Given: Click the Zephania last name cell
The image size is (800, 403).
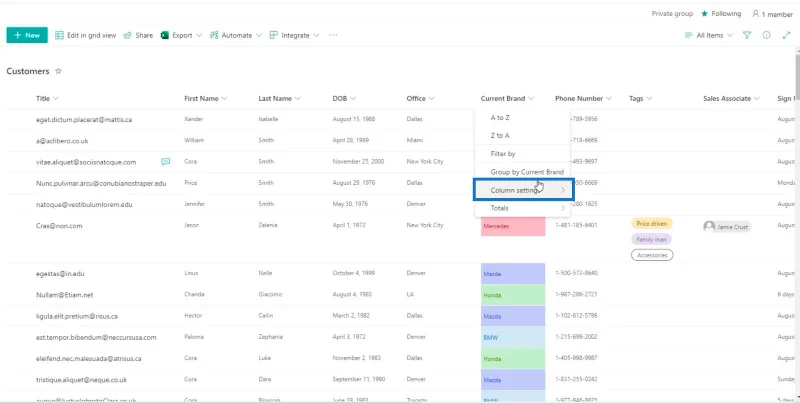Looking at the screenshot, I should [270, 337].
